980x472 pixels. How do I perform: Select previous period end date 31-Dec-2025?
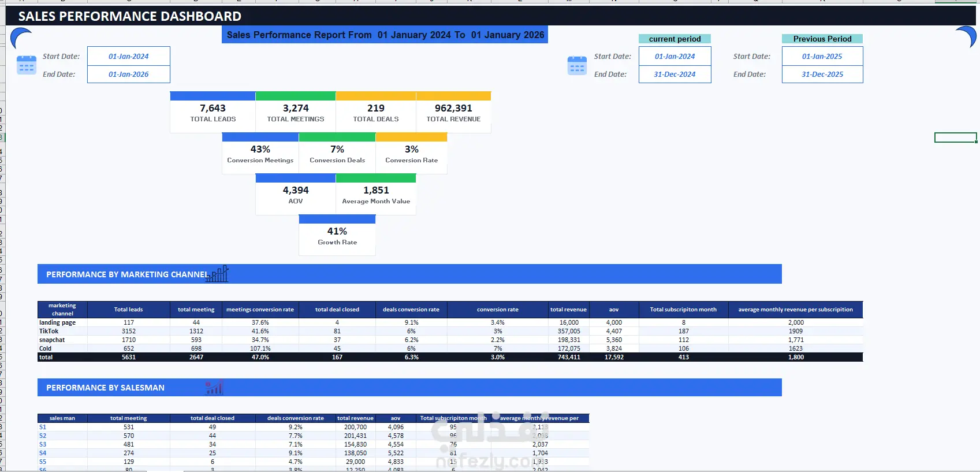click(x=822, y=74)
